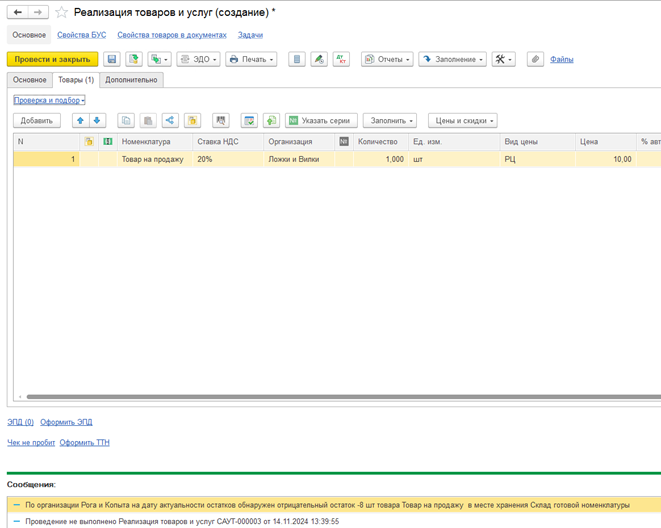Screen dimensions: 661x528
Task: Click the Оформить ТТН link
Action: (85, 442)
